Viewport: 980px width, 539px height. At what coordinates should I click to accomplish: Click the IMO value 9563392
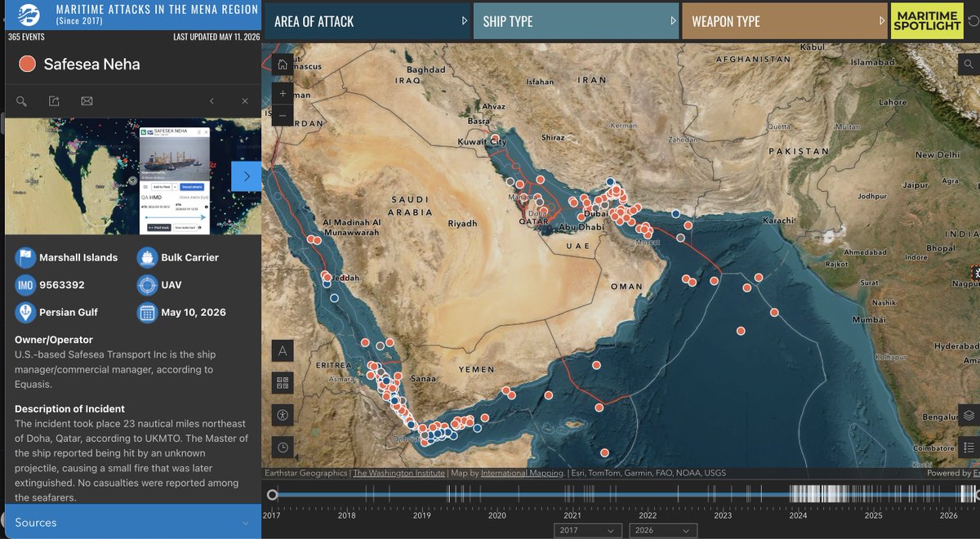pyautogui.click(x=62, y=285)
